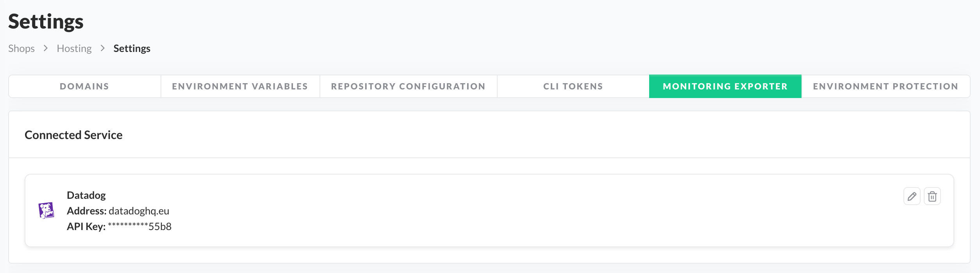This screenshot has height=273, width=980.
Task: Switch to the Domains tab
Action: tap(84, 86)
